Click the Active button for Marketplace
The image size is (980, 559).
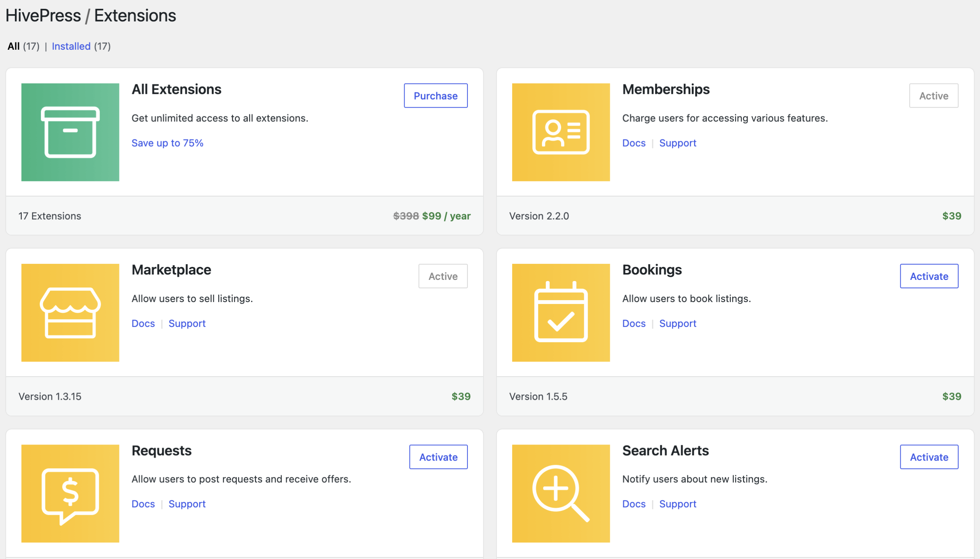pos(443,276)
